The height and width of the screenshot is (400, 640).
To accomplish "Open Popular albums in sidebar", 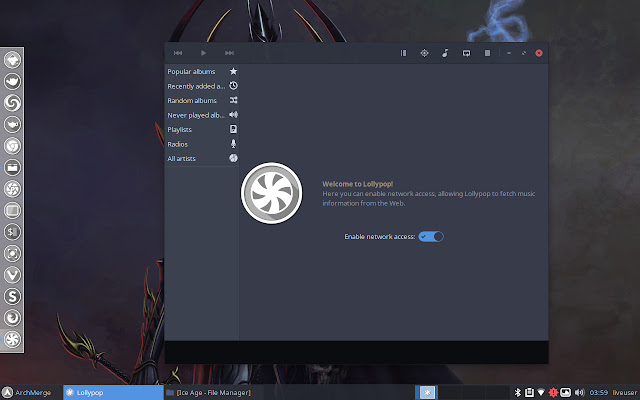I will [x=202, y=71].
